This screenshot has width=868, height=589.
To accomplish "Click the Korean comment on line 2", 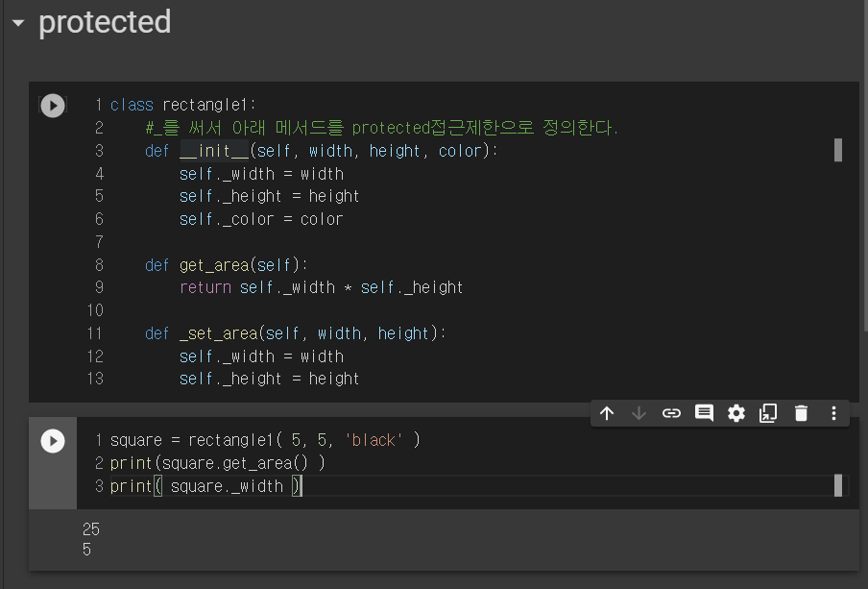I will pos(381,128).
